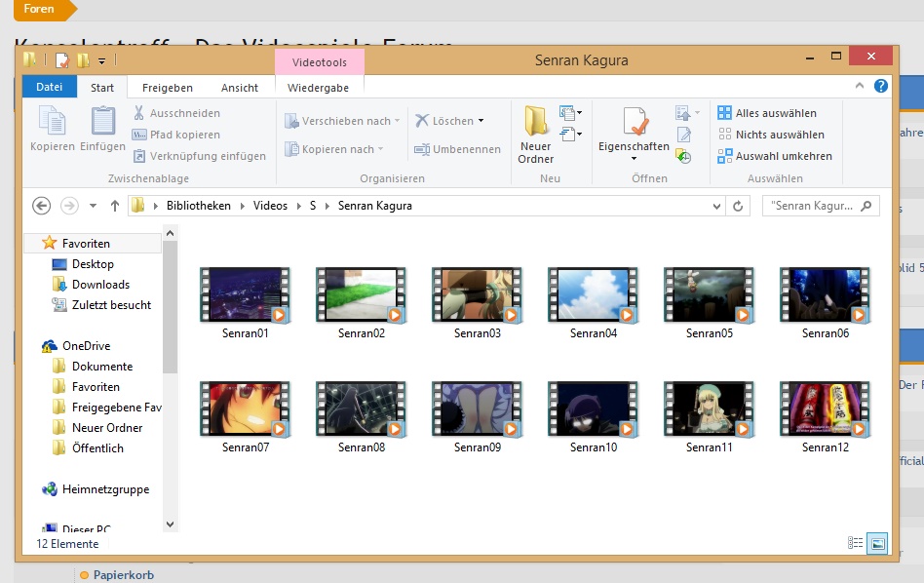The image size is (924, 583).
Task: Click Videos in the address path
Action: coord(271,206)
